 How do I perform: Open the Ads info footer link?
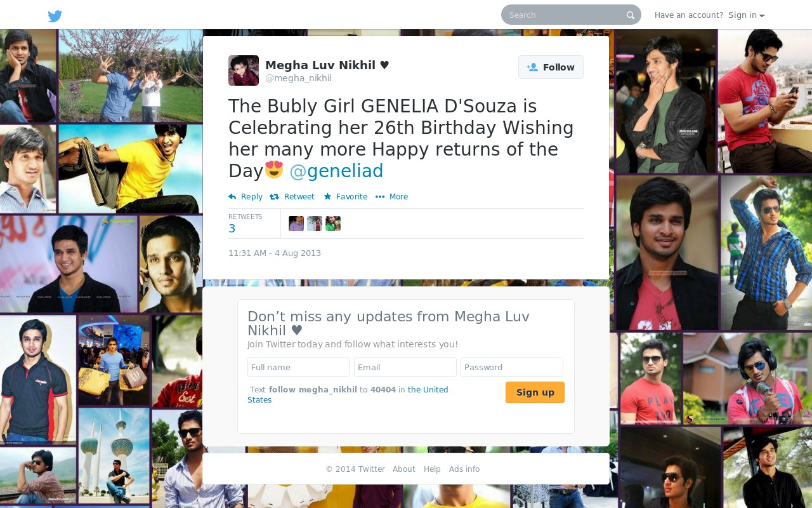pyautogui.click(x=464, y=469)
